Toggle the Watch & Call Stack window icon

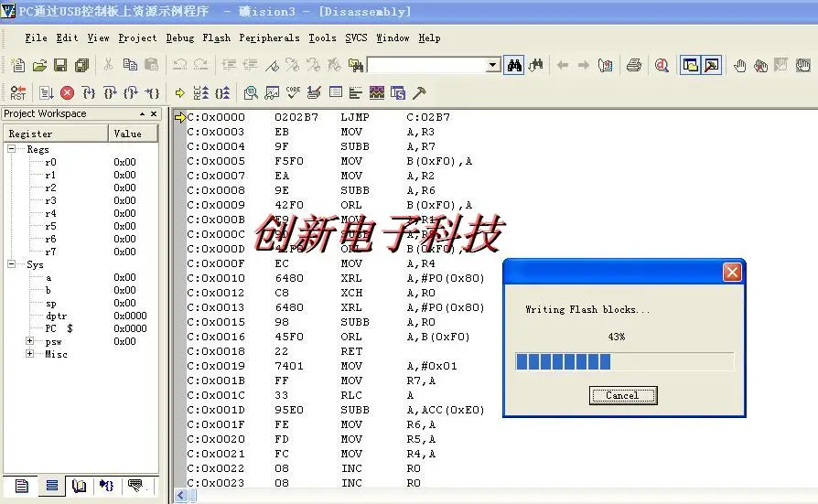(x=272, y=93)
